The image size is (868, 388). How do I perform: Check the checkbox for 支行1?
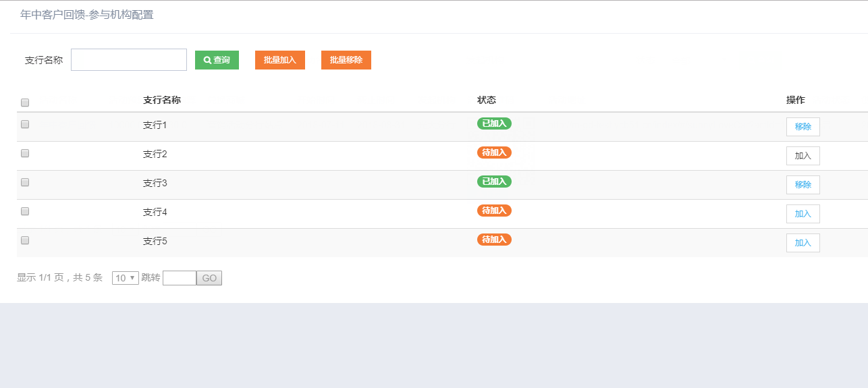25,124
